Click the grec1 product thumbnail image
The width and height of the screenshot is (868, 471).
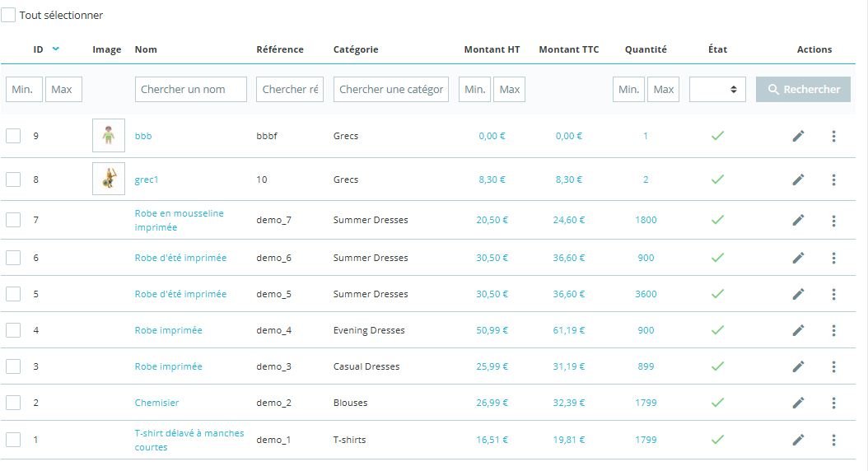pyautogui.click(x=109, y=179)
